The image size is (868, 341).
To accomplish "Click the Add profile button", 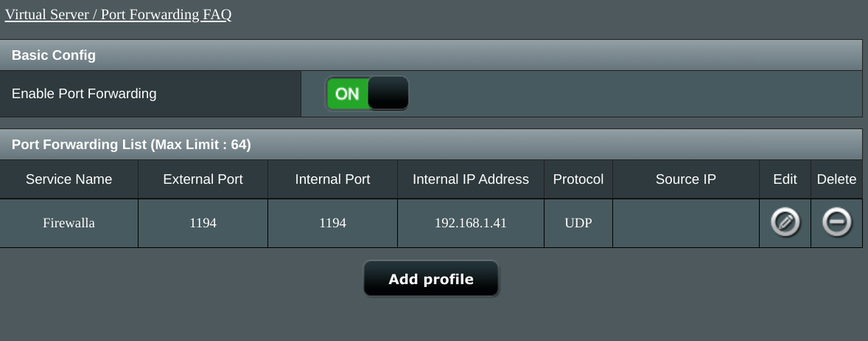I will pos(431,279).
